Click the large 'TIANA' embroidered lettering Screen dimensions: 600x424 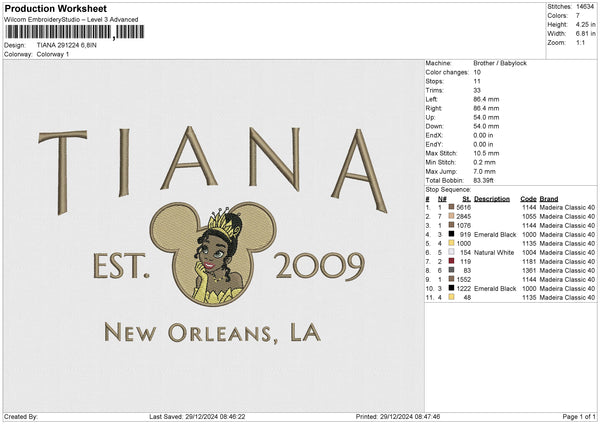[213, 170]
